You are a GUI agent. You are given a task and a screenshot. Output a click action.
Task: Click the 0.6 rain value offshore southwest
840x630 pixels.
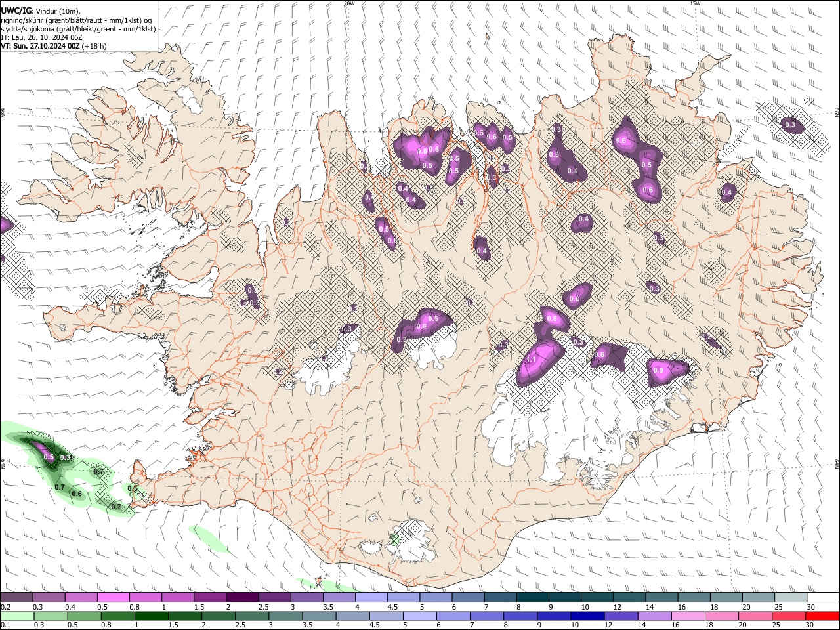coord(76,494)
